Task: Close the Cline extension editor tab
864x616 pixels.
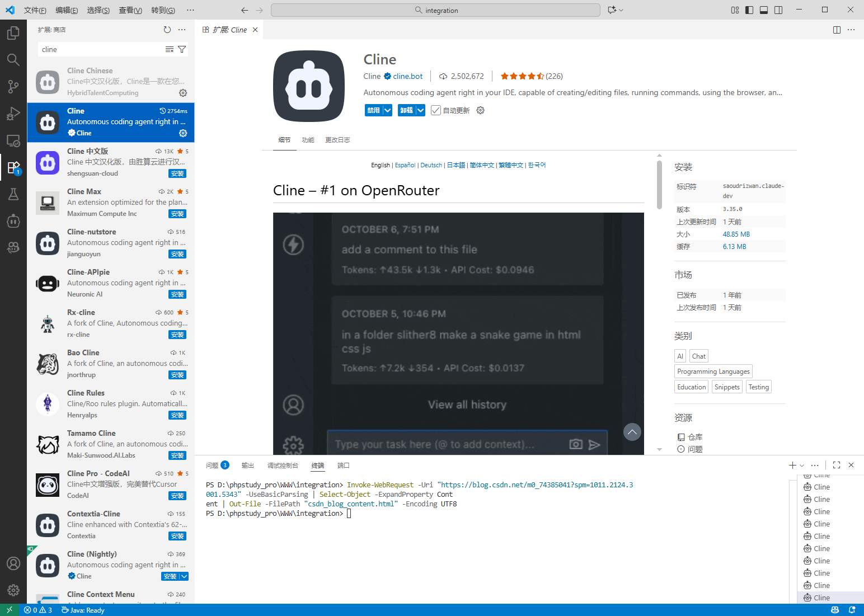Action: (x=255, y=30)
